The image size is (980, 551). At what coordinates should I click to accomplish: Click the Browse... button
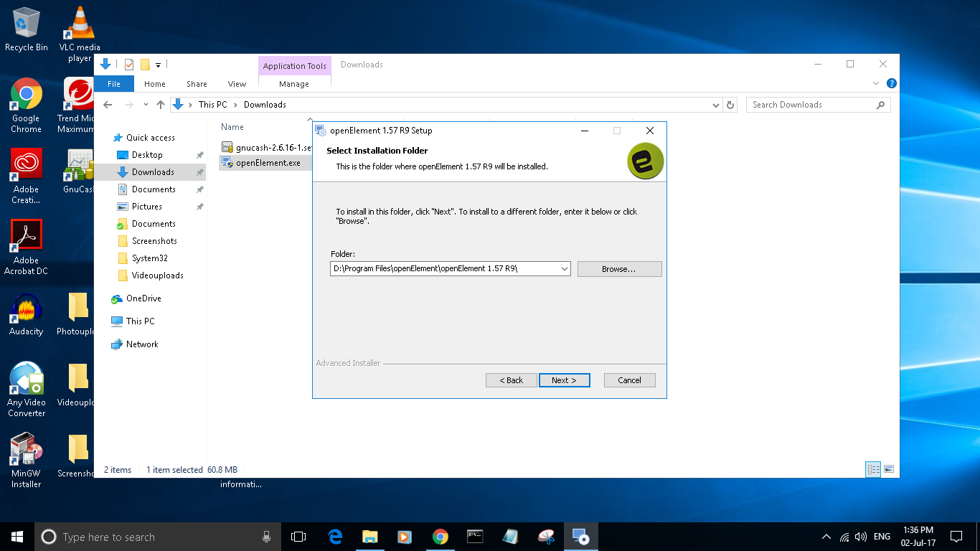click(x=619, y=269)
